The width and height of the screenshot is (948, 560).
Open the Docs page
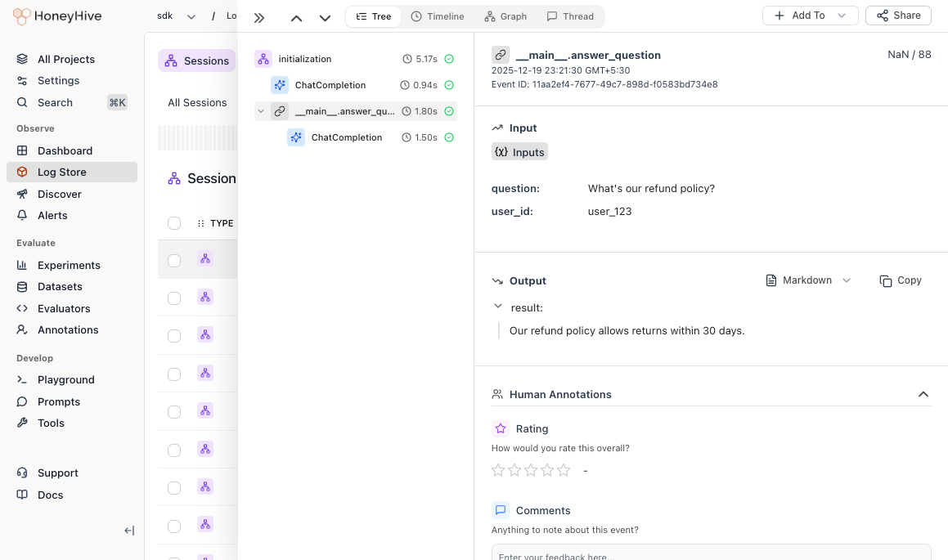click(50, 495)
